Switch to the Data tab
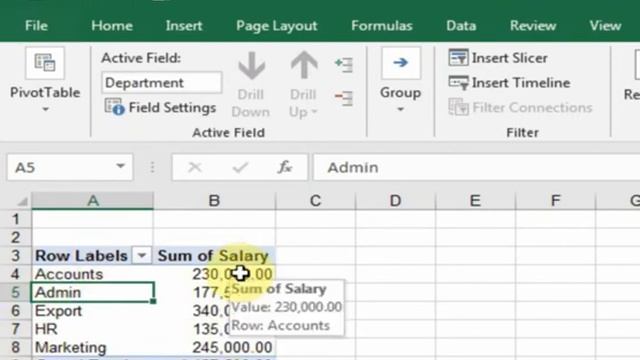Viewport: 640px width, 360px height. (461, 26)
